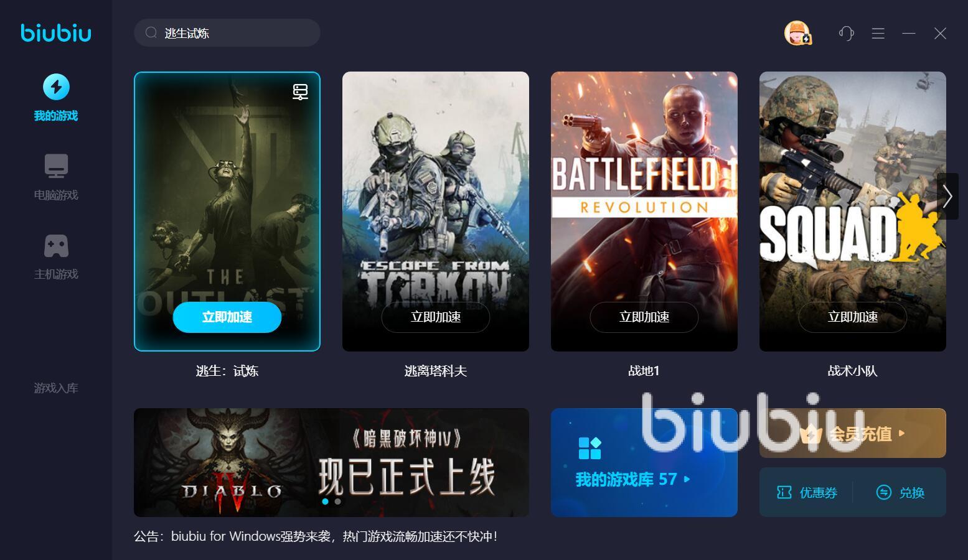Open the hamburger menu icon

click(x=878, y=33)
